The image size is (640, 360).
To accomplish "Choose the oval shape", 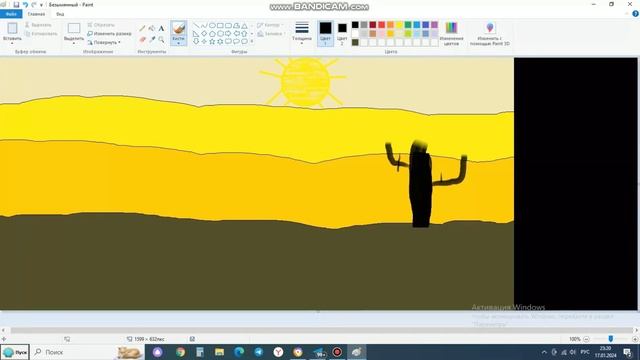I will coord(212,25).
